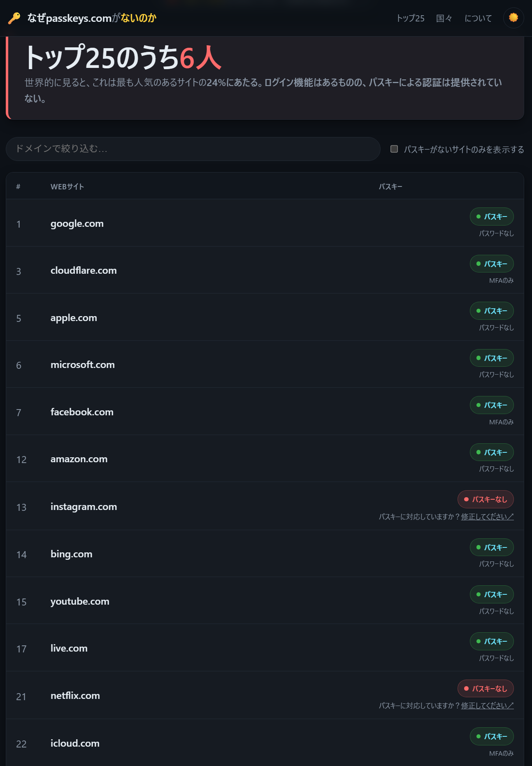
Task: Toggle the sun theme switcher button
Action: pos(513,18)
